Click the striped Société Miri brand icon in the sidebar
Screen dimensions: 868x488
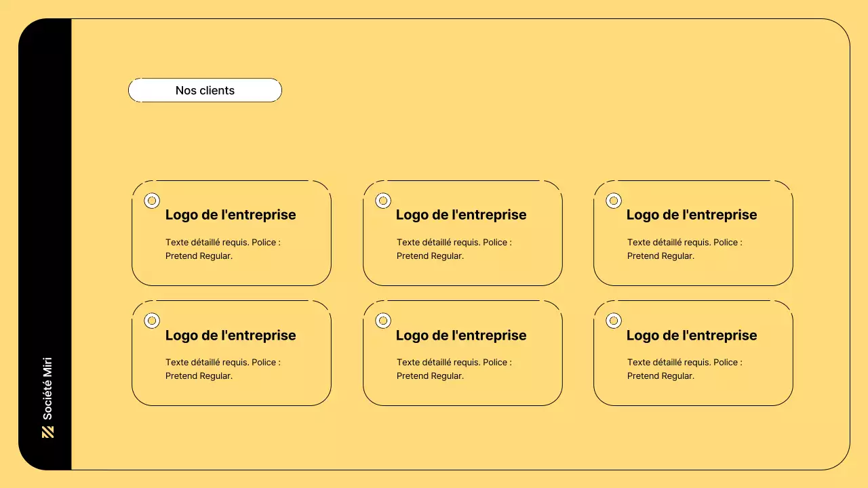click(x=46, y=431)
